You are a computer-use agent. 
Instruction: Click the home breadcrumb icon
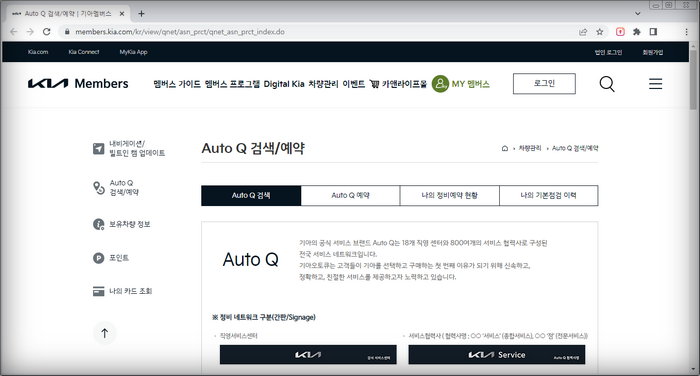pyautogui.click(x=504, y=148)
